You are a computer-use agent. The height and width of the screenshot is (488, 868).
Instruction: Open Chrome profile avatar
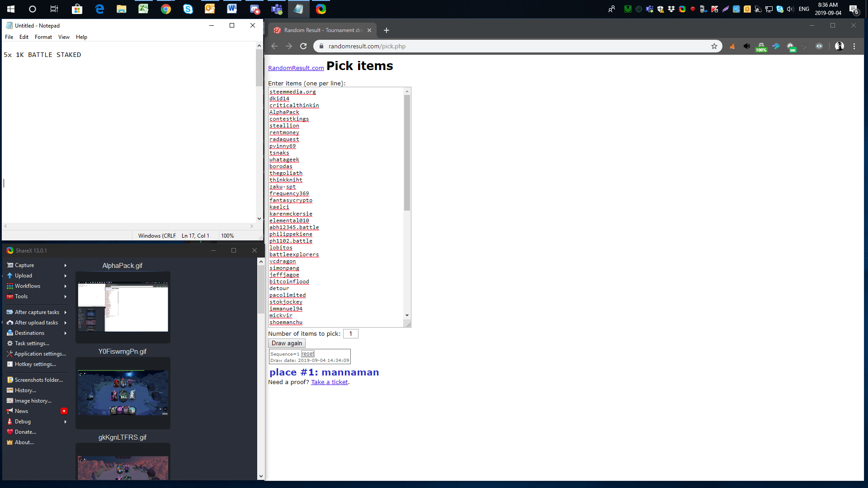(840, 46)
